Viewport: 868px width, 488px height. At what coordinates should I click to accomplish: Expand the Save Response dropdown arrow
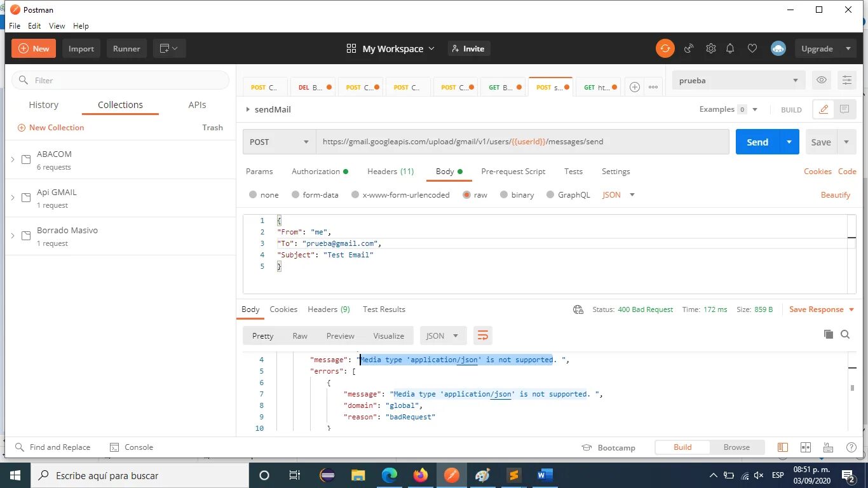point(851,309)
